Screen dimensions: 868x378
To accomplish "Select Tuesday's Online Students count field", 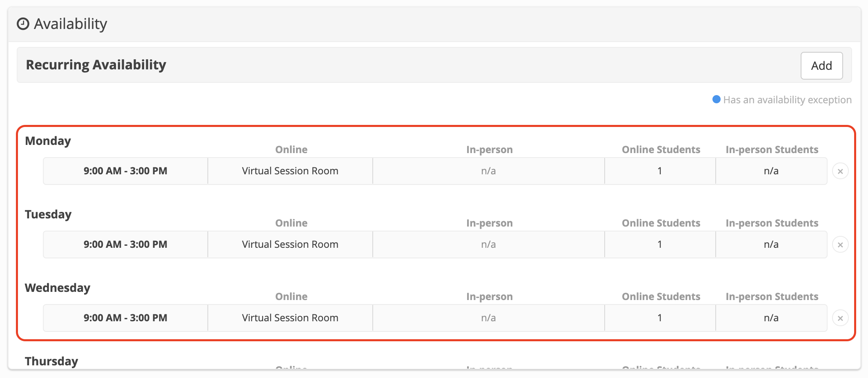I will tap(659, 244).
